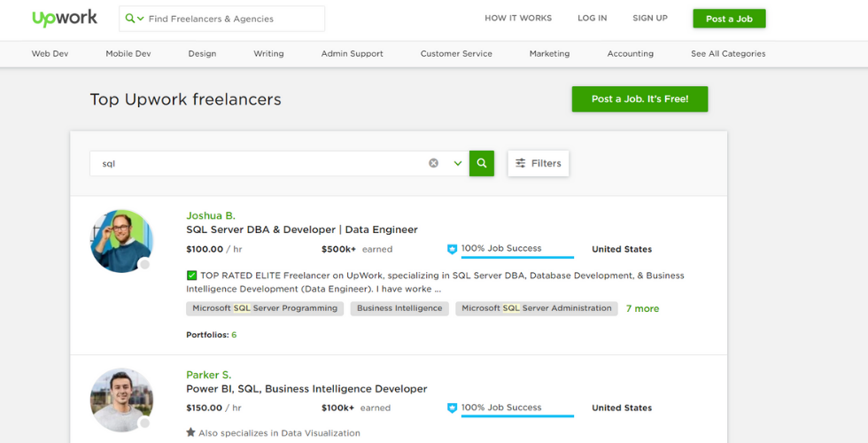
Task: Open Joshua B.'s profile link
Action: (211, 215)
